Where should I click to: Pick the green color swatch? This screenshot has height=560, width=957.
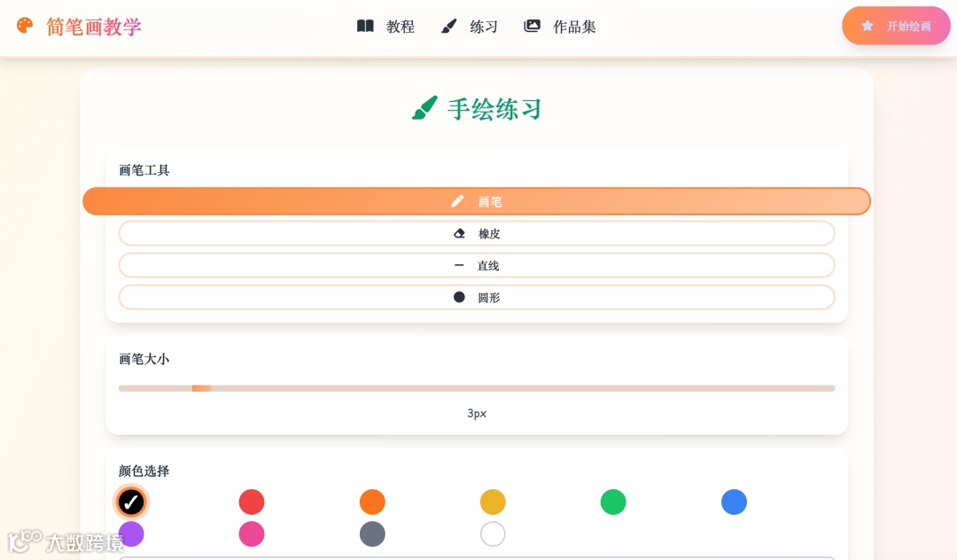click(x=613, y=502)
